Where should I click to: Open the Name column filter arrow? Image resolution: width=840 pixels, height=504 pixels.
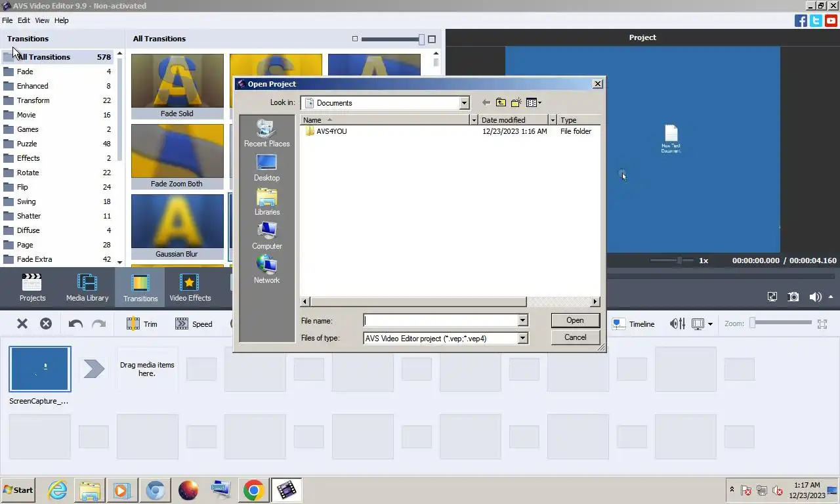click(x=474, y=120)
